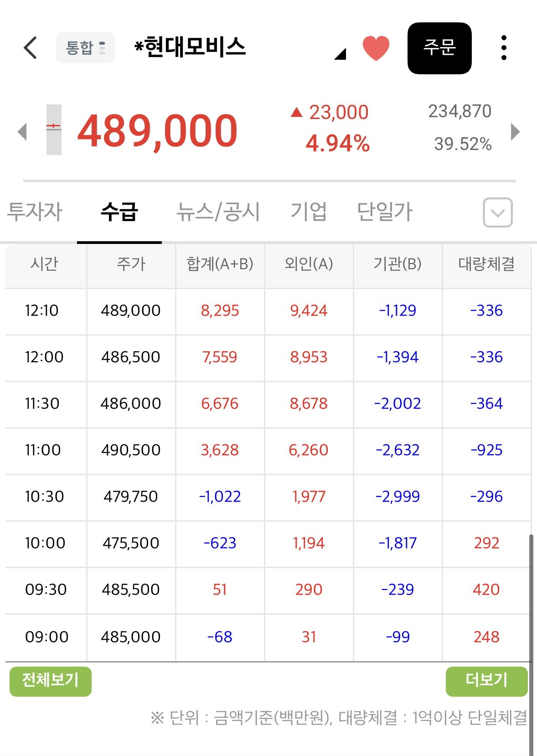Open the three-dot more options menu

click(x=503, y=47)
